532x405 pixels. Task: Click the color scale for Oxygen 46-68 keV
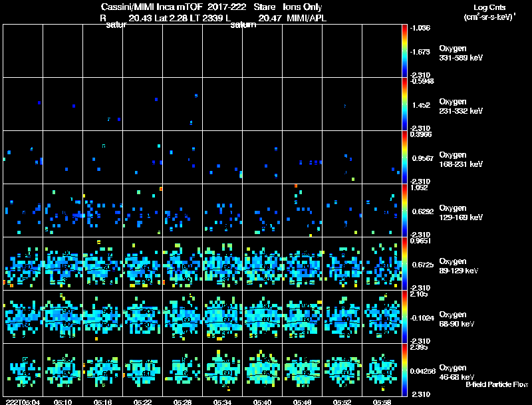[404, 370]
